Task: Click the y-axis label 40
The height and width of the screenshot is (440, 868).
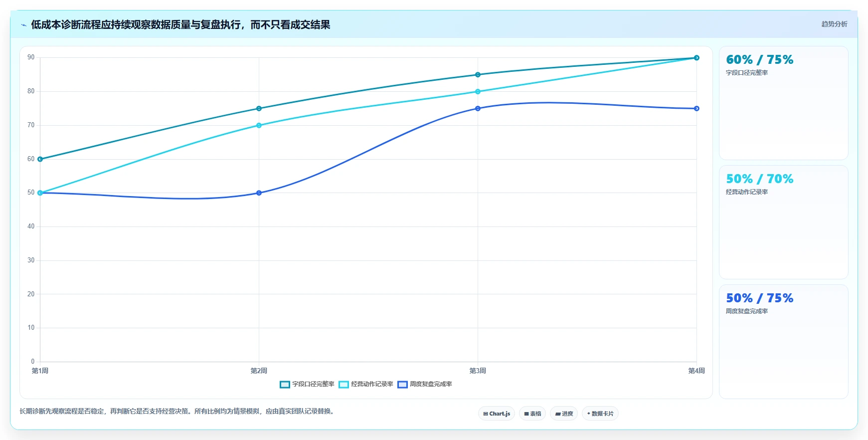Action: coord(31,226)
